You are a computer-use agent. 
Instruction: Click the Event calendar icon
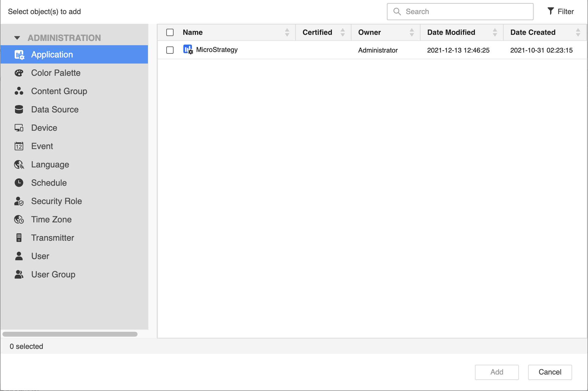(19, 146)
